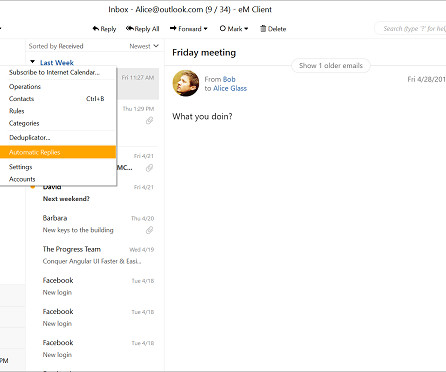Select the Last Week group label
The height and width of the screenshot is (372, 446).
click(x=57, y=63)
